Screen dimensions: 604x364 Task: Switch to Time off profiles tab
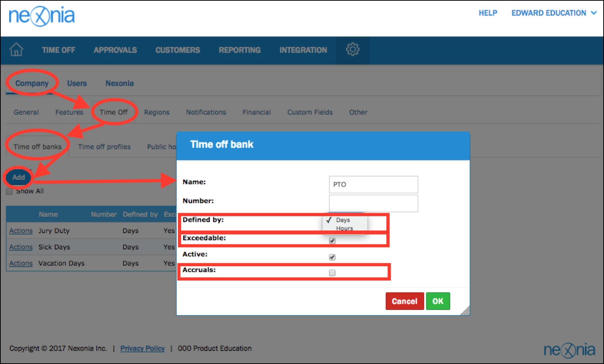[x=104, y=147]
